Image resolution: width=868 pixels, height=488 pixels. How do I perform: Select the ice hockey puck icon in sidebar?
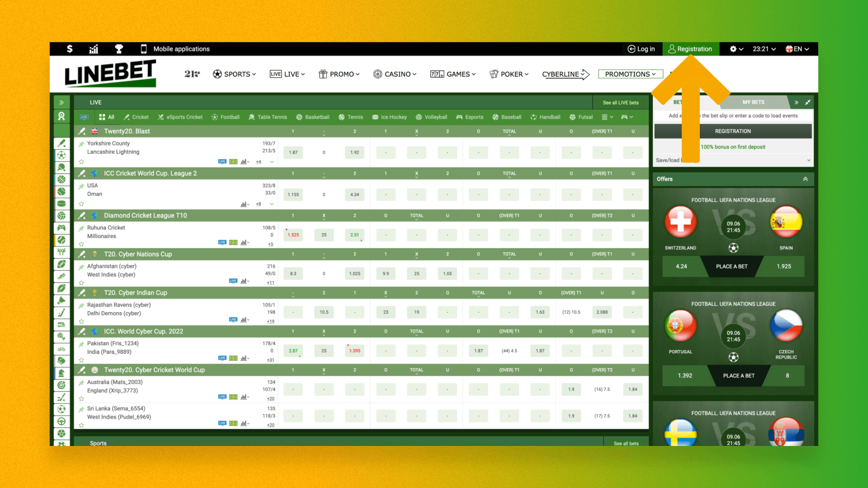click(x=61, y=204)
